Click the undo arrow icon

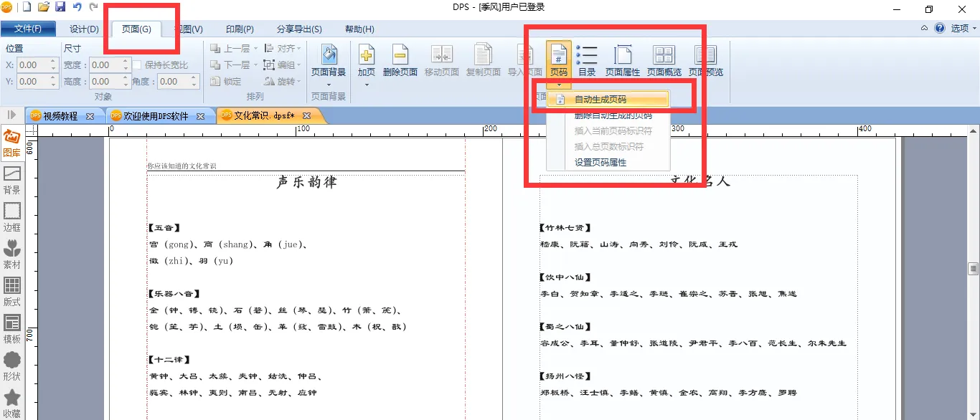(x=77, y=7)
